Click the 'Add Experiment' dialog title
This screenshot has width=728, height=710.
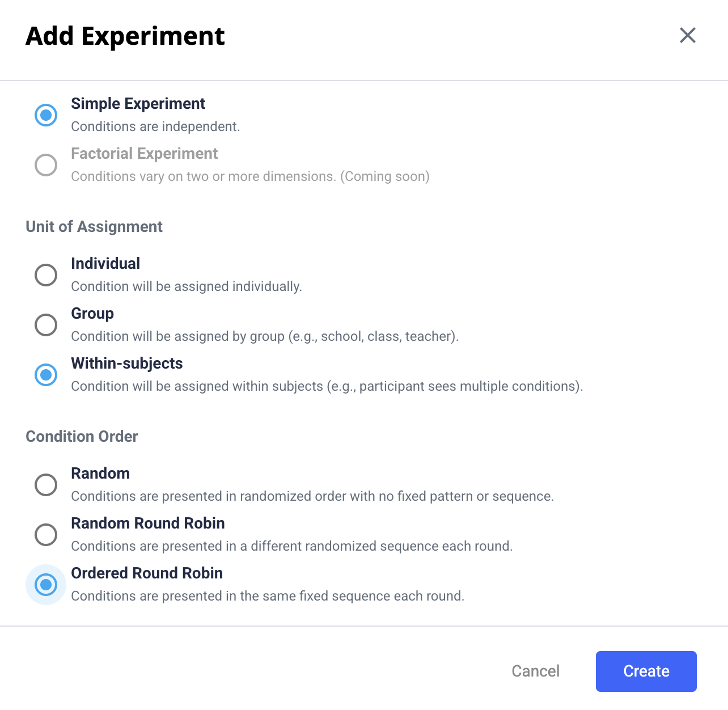coord(125,36)
